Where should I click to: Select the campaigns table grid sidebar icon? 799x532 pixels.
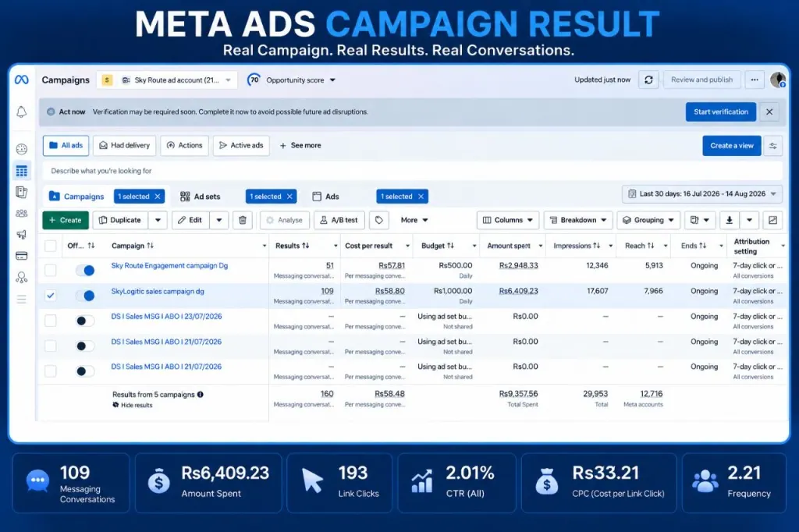[x=21, y=171]
